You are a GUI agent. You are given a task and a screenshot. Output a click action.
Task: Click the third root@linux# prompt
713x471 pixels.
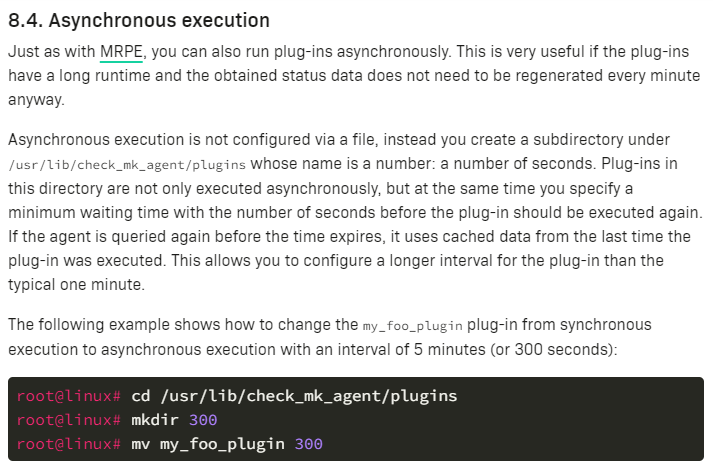point(69,444)
